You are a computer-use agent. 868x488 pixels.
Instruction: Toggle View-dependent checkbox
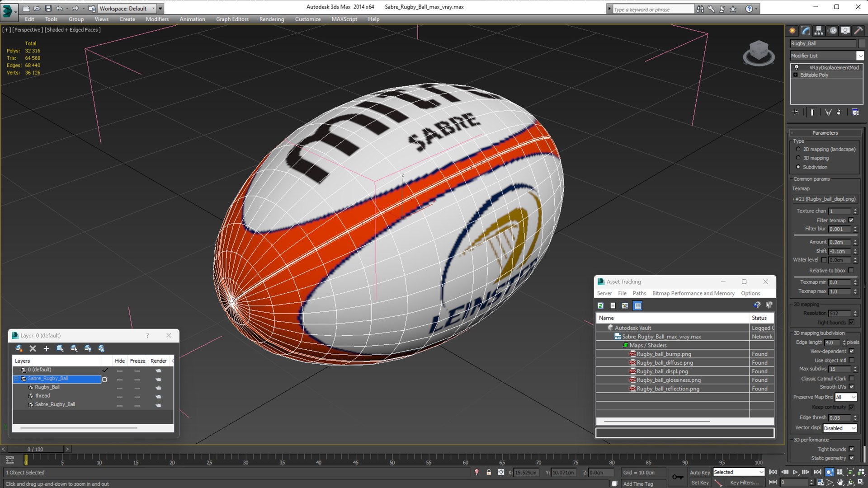[852, 351]
